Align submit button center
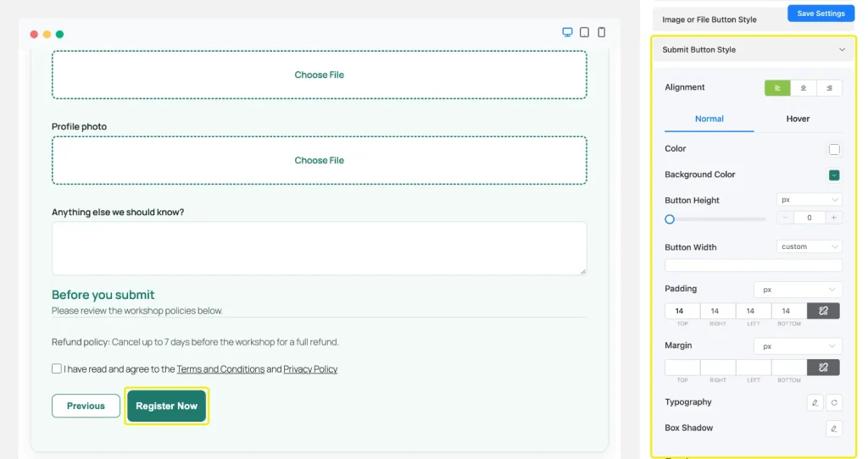This screenshot has width=868, height=459. pyautogui.click(x=804, y=88)
